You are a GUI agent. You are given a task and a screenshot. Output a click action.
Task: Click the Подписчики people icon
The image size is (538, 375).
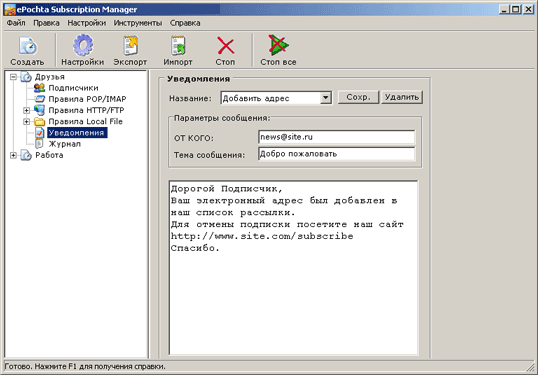[x=39, y=88]
